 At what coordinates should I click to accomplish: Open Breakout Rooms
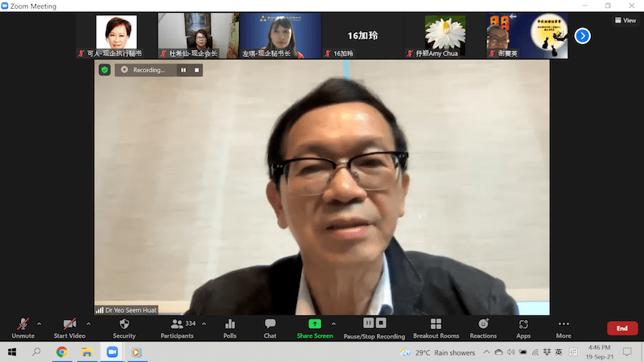pyautogui.click(x=436, y=327)
